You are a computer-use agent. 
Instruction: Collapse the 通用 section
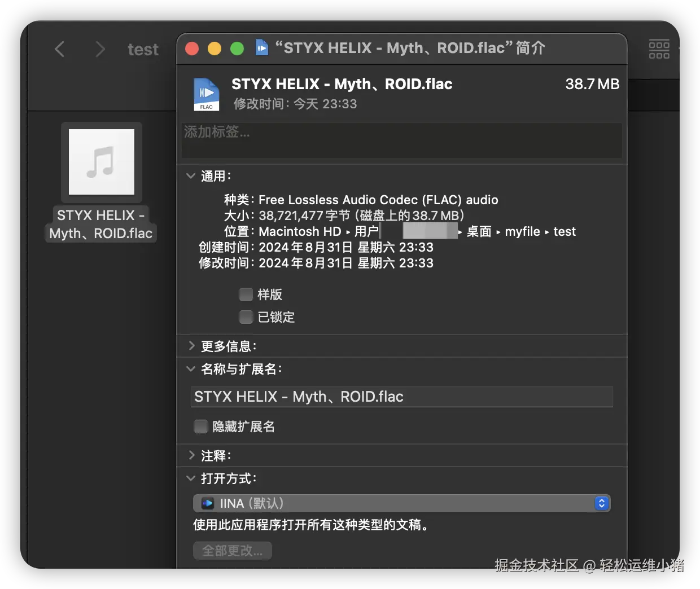click(x=191, y=176)
